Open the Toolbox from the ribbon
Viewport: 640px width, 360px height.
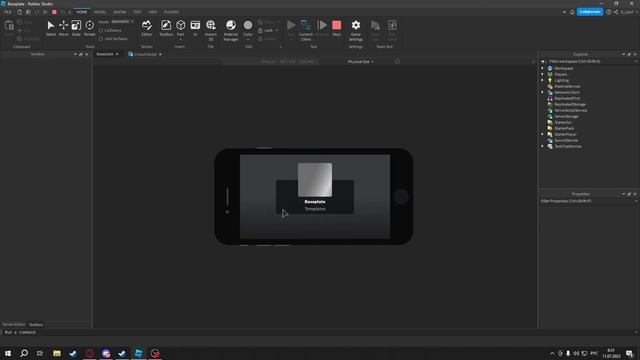(x=166, y=28)
